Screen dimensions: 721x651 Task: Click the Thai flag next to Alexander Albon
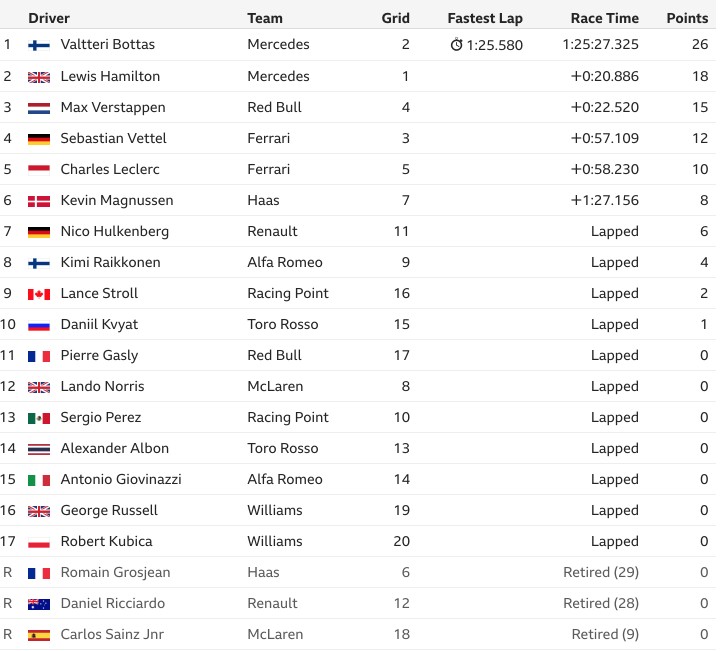click(x=39, y=449)
